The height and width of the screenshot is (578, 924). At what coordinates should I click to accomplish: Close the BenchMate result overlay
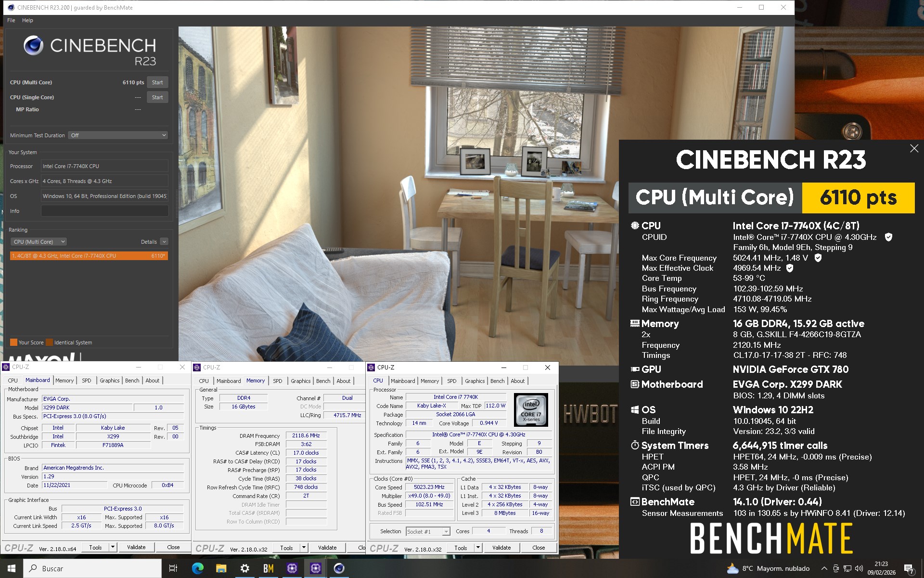click(914, 149)
